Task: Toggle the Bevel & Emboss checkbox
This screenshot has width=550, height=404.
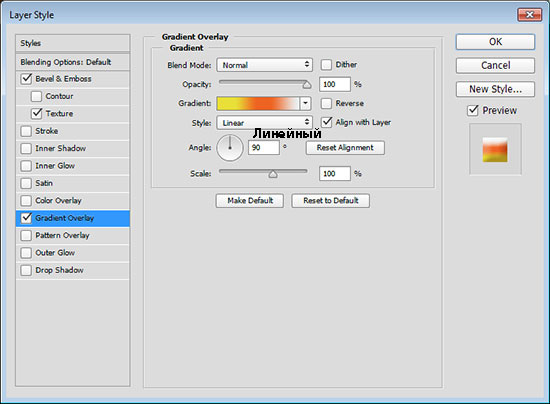Action: (26, 79)
